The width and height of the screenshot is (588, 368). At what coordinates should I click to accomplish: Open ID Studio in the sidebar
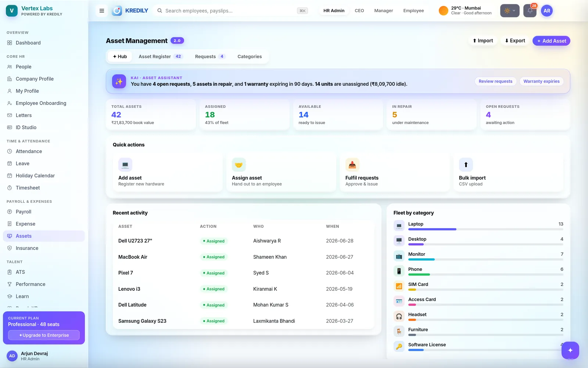click(x=44, y=127)
